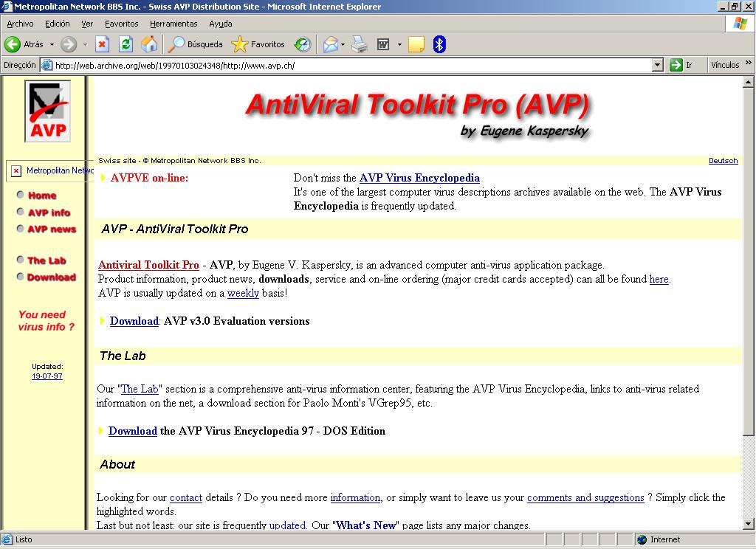Click the blue Bluetooth icon
The image size is (756, 549).
point(439,44)
